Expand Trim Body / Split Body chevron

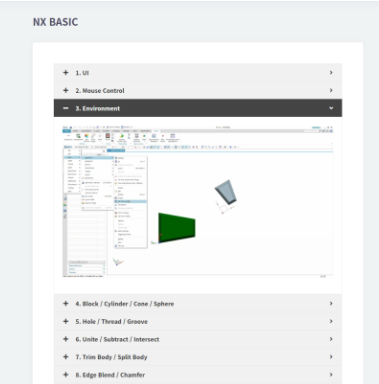(x=331, y=357)
